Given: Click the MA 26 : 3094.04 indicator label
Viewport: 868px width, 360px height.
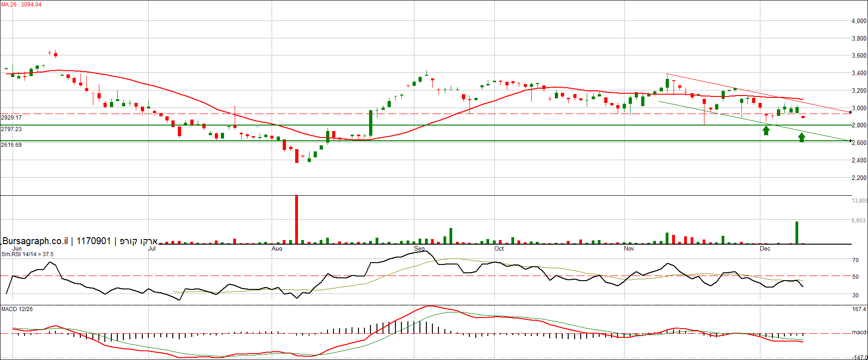Looking at the screenshot, I should [x=21, y=5].
